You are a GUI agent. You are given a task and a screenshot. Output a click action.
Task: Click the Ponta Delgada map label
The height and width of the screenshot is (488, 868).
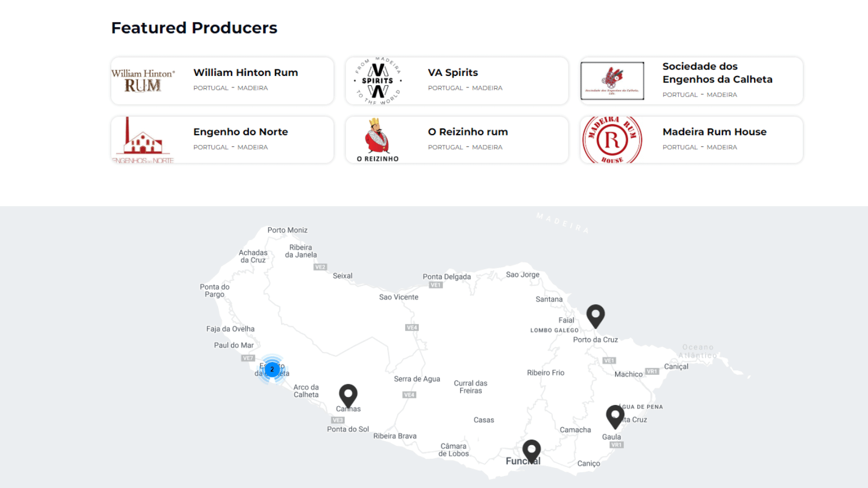[x=447, y=277]
